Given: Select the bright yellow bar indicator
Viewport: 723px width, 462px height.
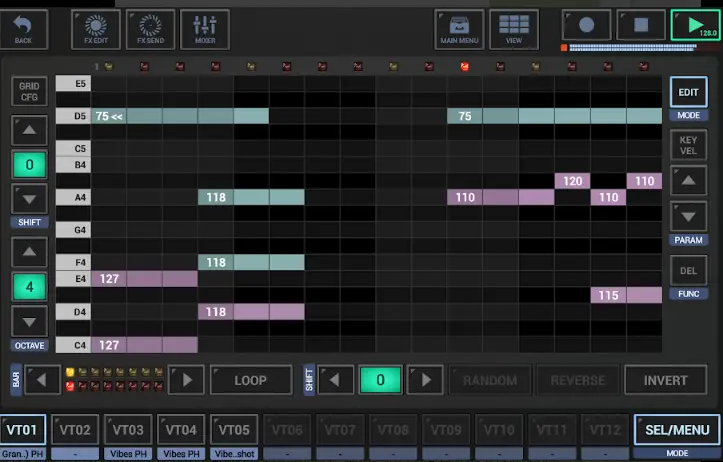Looking at the screenshot, I should coord(70,372).
